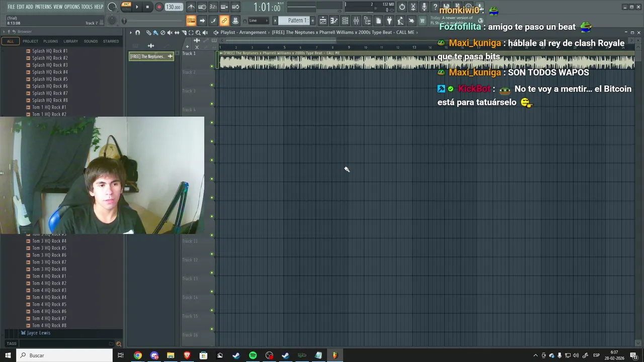Open the Line snap dropdown

(258, 21)
